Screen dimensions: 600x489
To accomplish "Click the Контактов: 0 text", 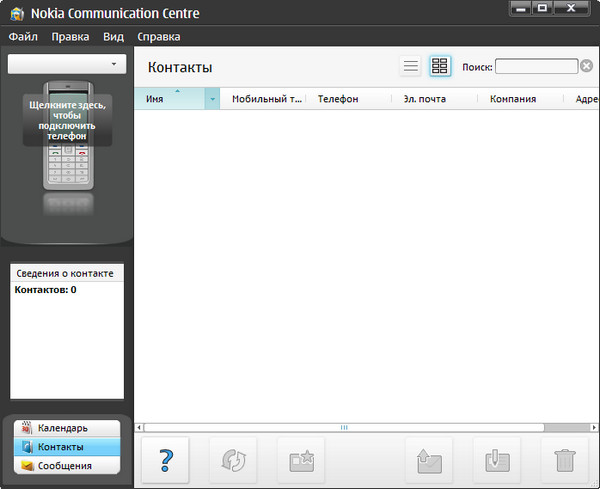I will click(45, 290).
